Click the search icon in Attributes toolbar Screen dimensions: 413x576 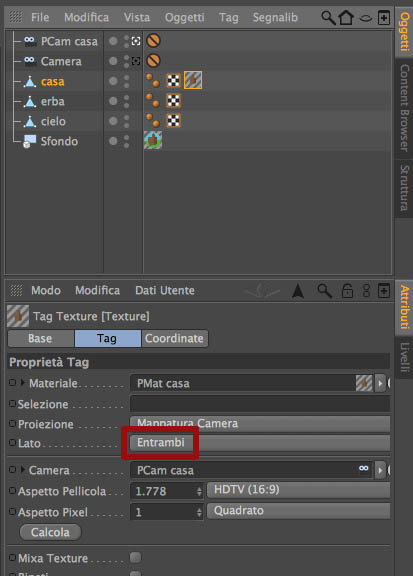[324, 291]
